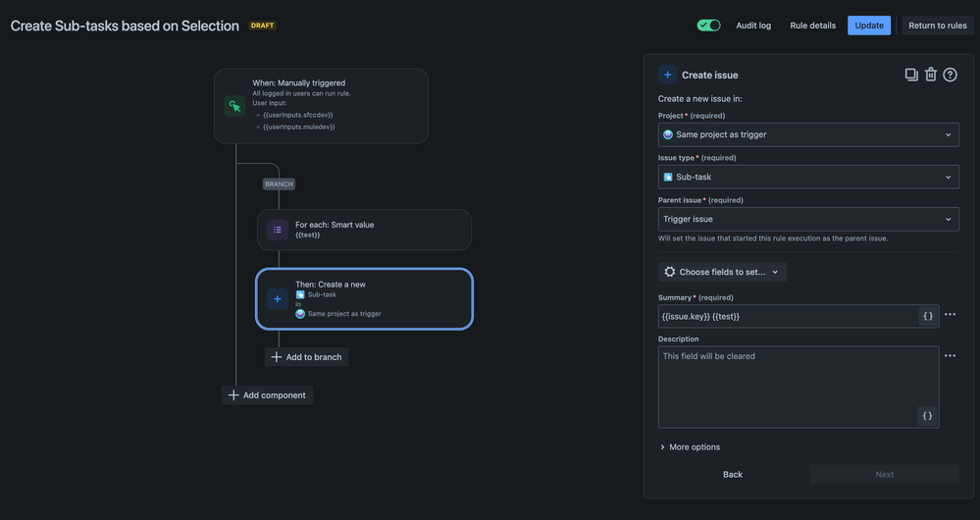Open Summary field more options ellipsis

pyautogui.click(x=950, y=315)
